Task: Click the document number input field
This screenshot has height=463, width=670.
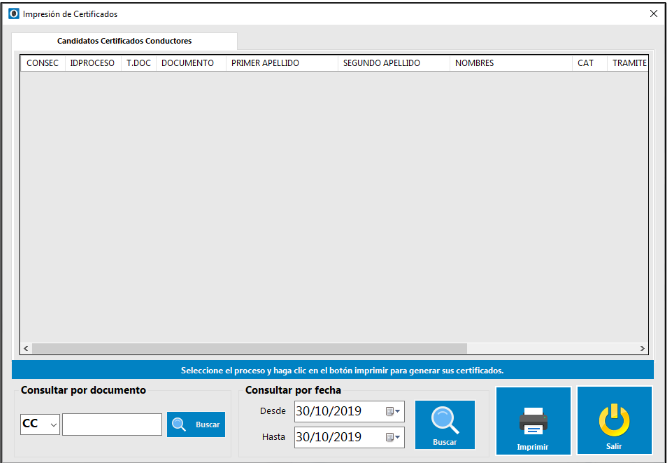Action: pyautogui.click(x=112, y=425)
